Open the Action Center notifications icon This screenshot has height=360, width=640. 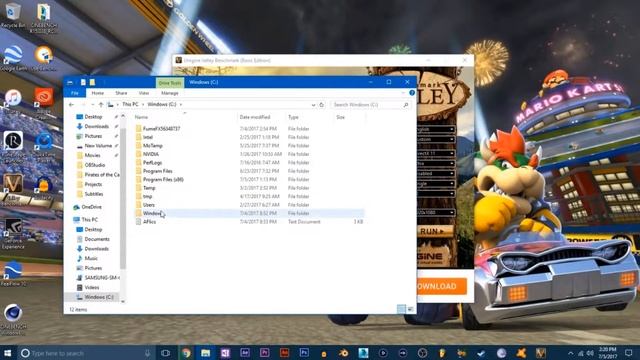[x=630, y=353]
